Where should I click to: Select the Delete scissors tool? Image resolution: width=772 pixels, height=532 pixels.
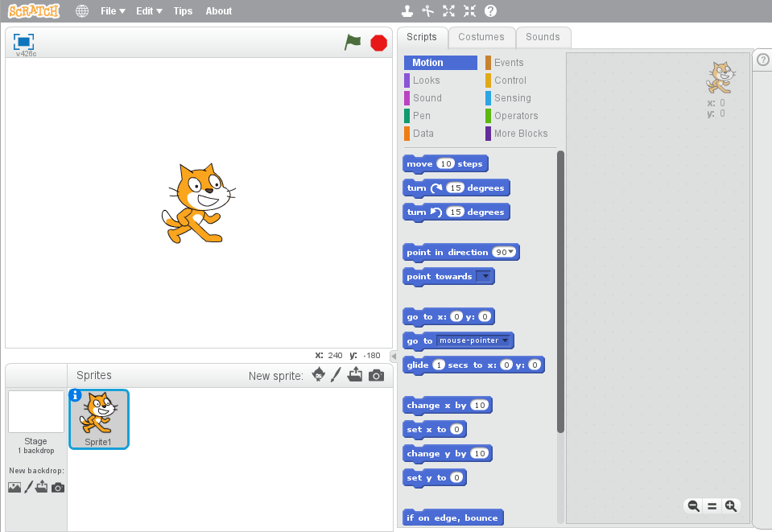click(x=427, y=10)
